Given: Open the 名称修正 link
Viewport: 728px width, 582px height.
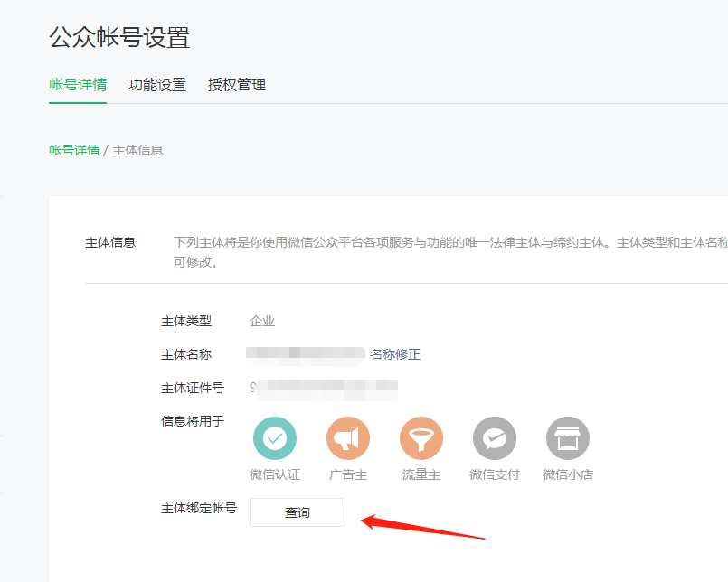Looking at the screenshot, I should [x=395, y=354].
